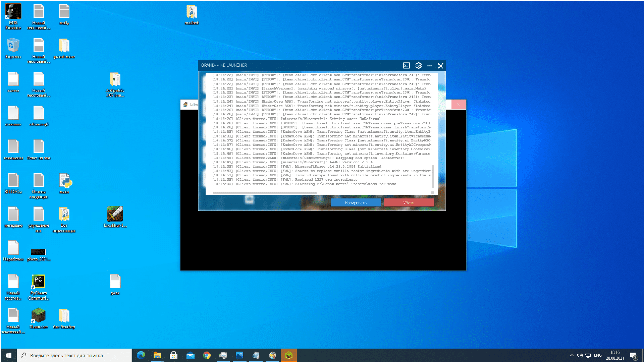Select the 'really' text file
Screen dimensions: 644x362
(64, 15)
